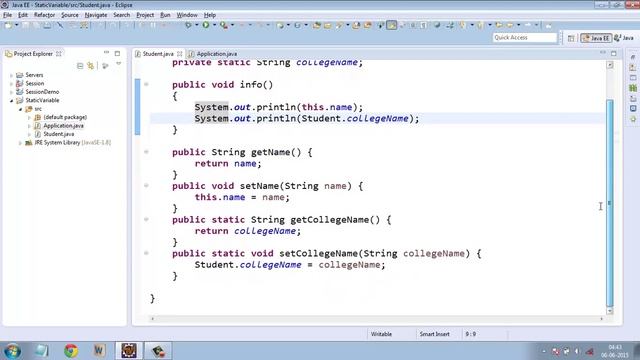Click the Writable status entry
640x360 pixels.
tap(381, 334)
